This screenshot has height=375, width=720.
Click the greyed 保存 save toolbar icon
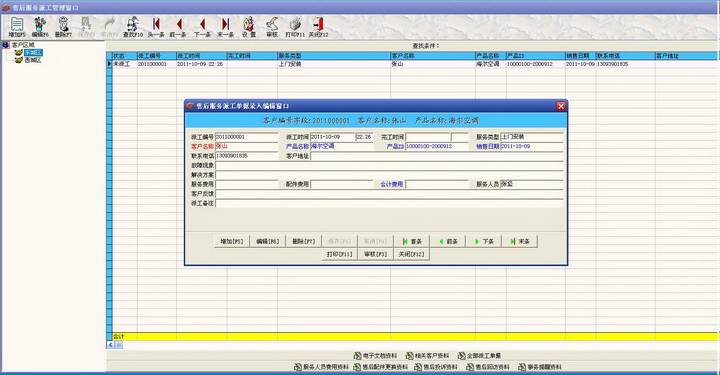click(x=86, y=27)
